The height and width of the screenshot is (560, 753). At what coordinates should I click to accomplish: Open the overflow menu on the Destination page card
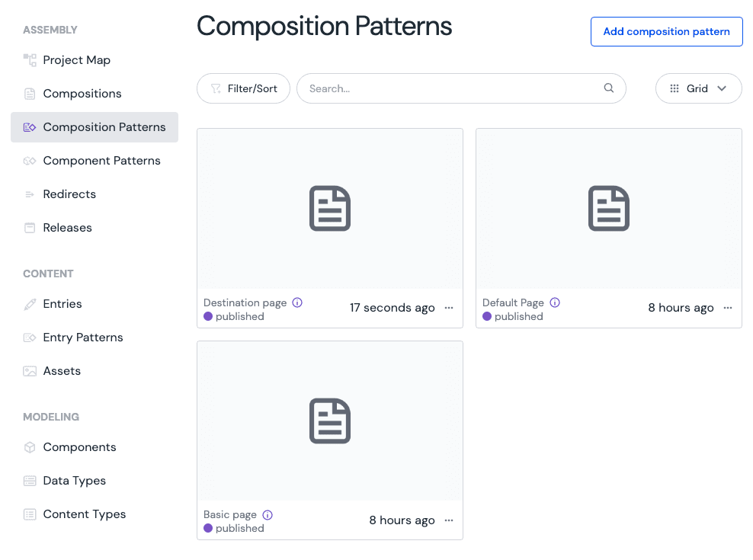click(x=448, y=308)
